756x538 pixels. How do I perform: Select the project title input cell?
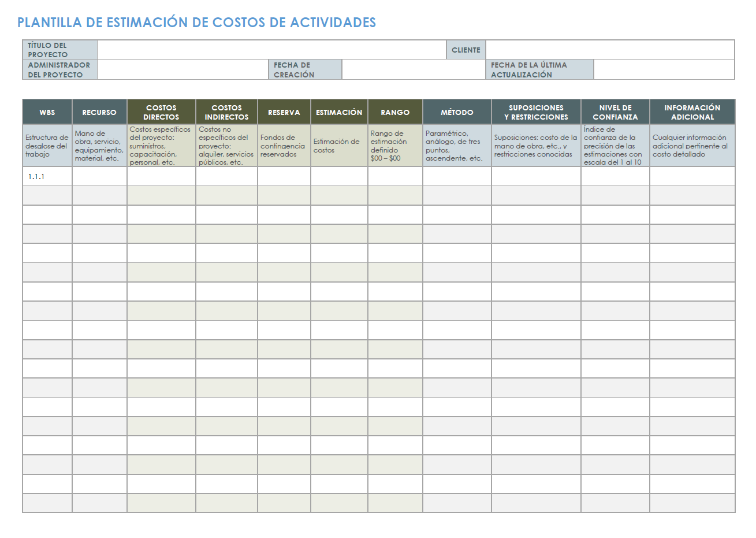pyautogui.click(x=271, y=50)
